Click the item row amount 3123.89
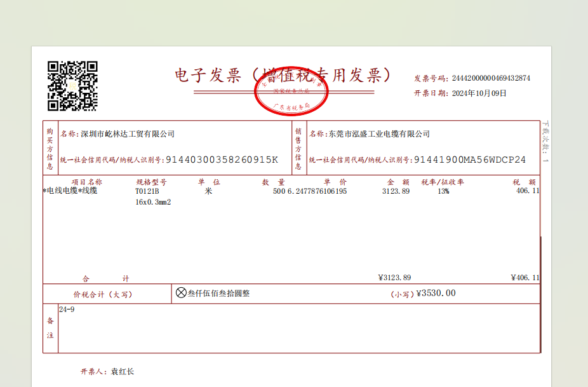Image resolution: width=588 pixels, height=387 pixels. click(396, 191)
